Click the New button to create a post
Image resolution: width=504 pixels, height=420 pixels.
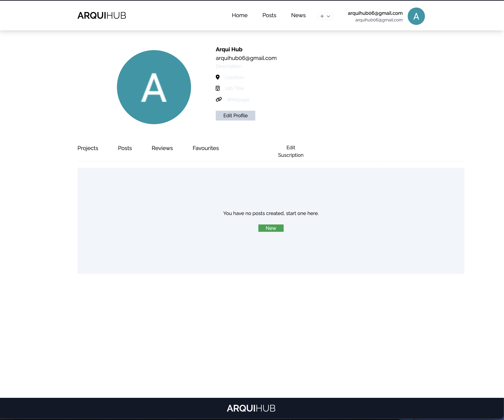coord(271,228)
